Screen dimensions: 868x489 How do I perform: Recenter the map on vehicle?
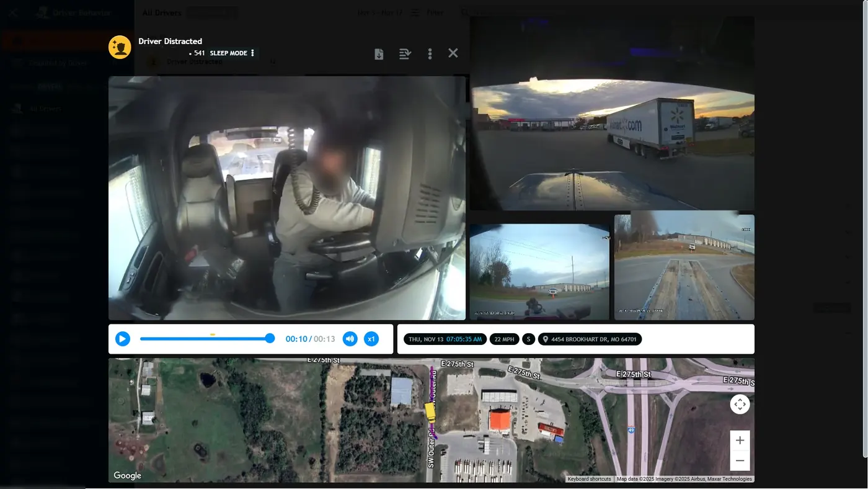coord(740,405)
